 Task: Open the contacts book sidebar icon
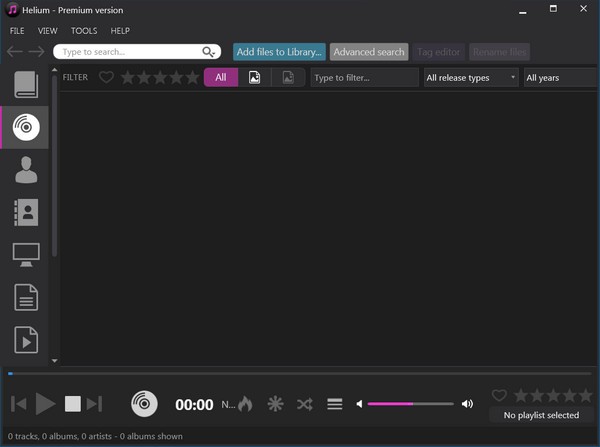tap(26, 212)
